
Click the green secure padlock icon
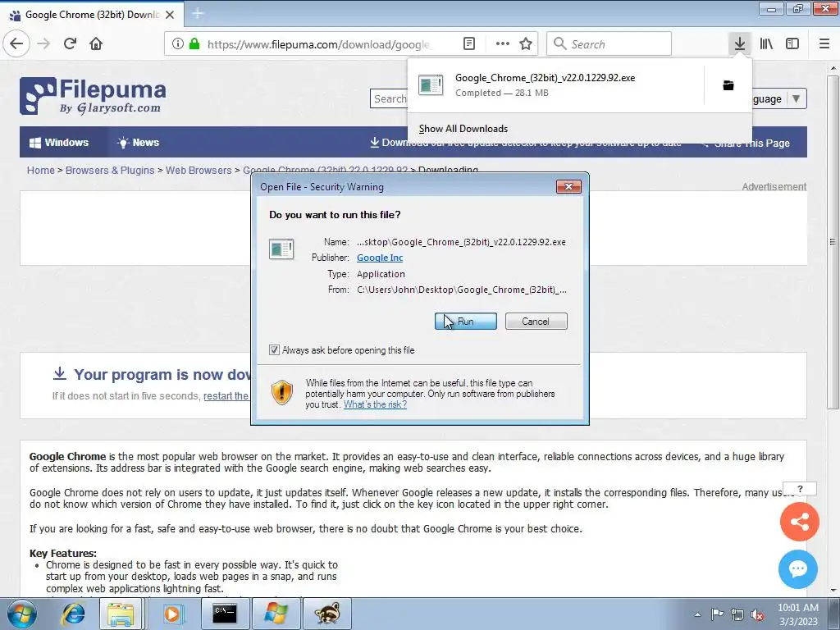pos(194,44)
